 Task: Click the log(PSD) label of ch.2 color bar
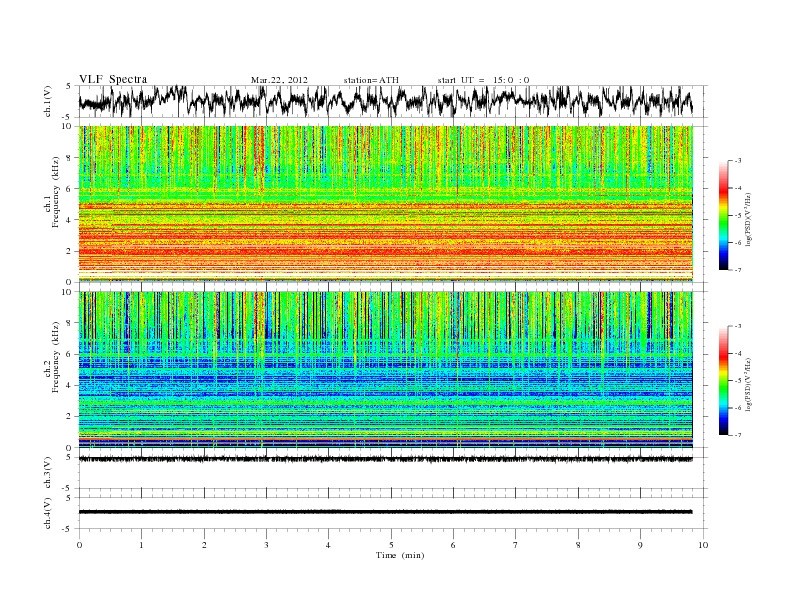tap(749, 384)
